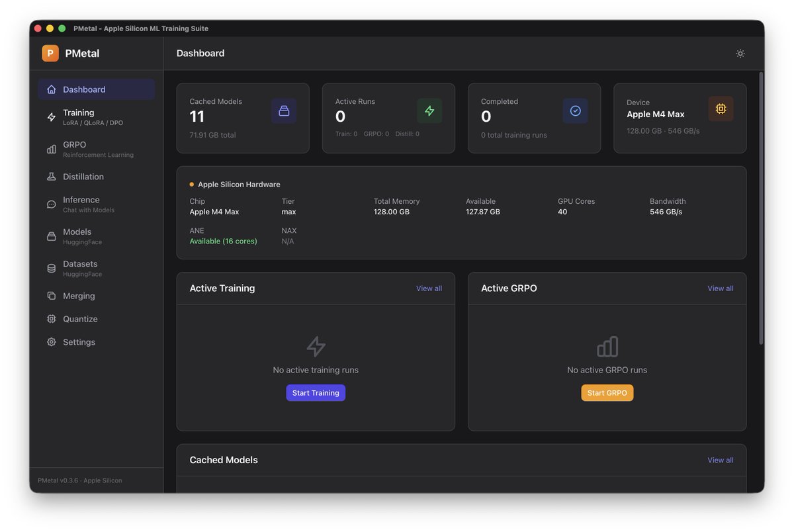Open the Distillation section
This screenshot has height=532, width=794.
(x=96, y=177)
